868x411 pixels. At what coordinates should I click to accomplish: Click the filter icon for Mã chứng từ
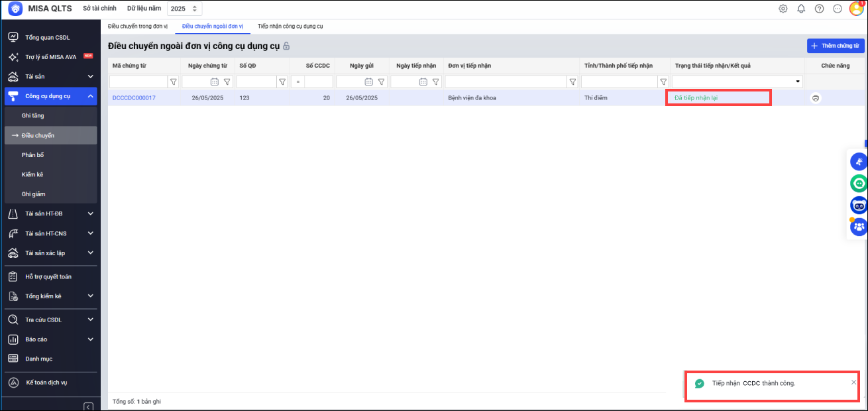coord(174,82)
